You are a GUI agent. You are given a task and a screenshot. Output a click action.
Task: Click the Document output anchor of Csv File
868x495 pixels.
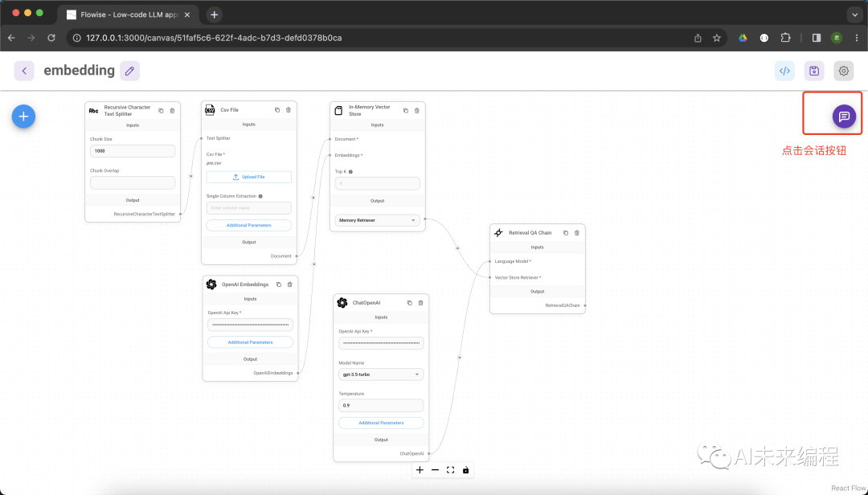click(x=297, y=256)
